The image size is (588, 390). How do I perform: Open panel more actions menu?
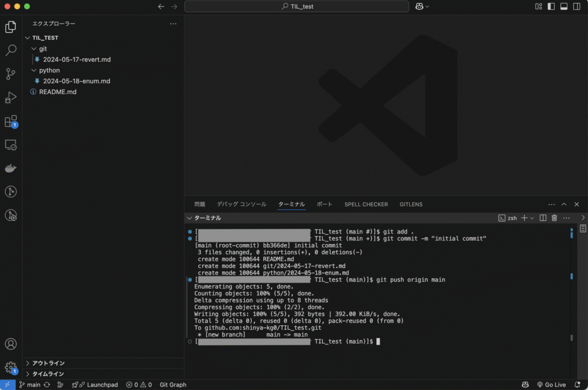click(x=551, y=205)
